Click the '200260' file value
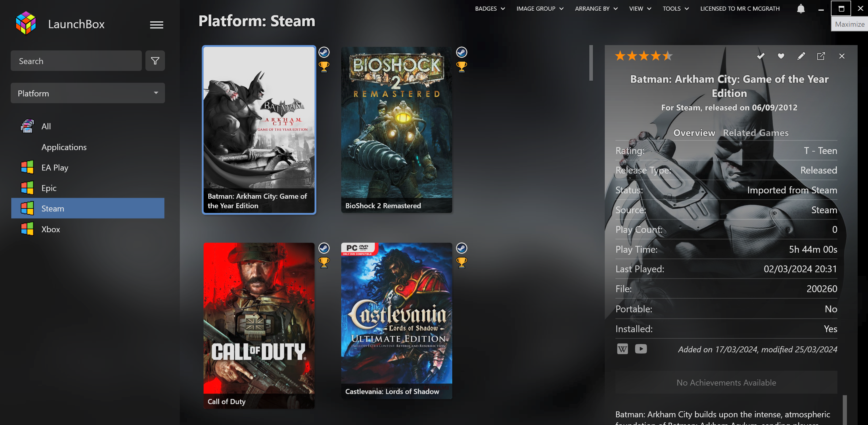This screenshot has height=425, width=868. click(821, 289)
